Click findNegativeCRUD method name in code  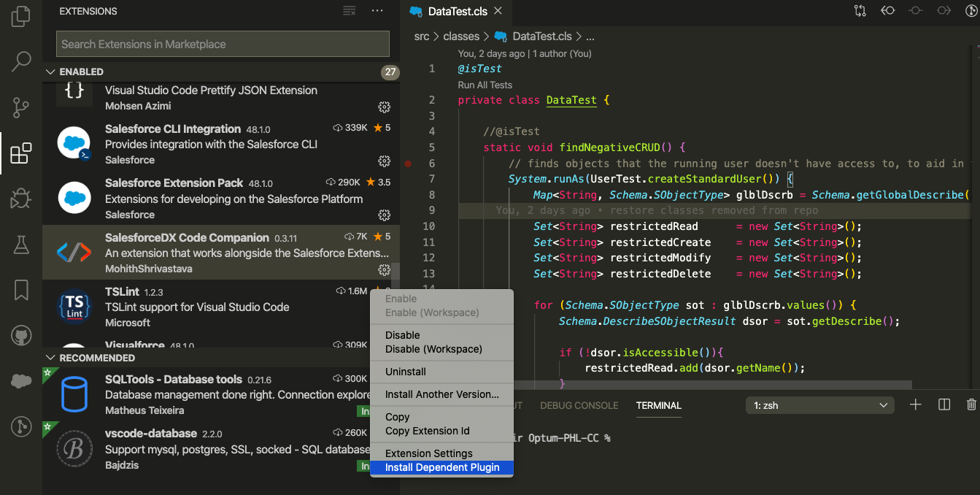click(x=610, y=147)
